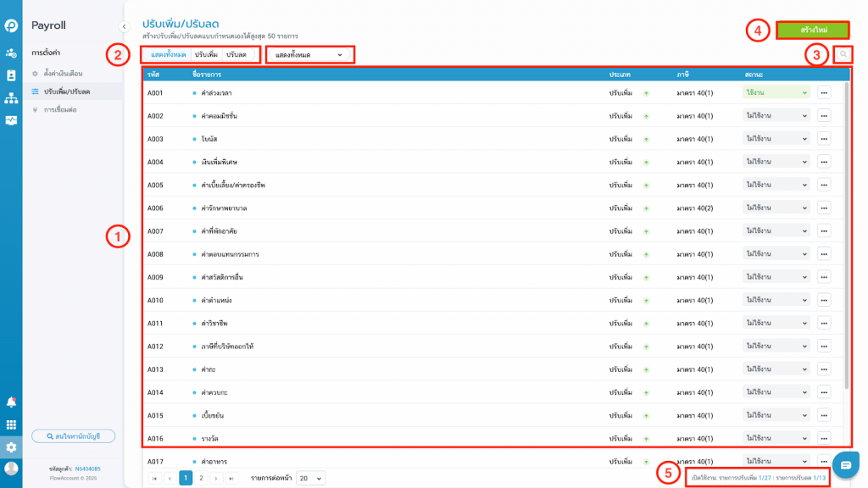Open the แสดงทั้งหมด dropdown filter

click(309, 55)
